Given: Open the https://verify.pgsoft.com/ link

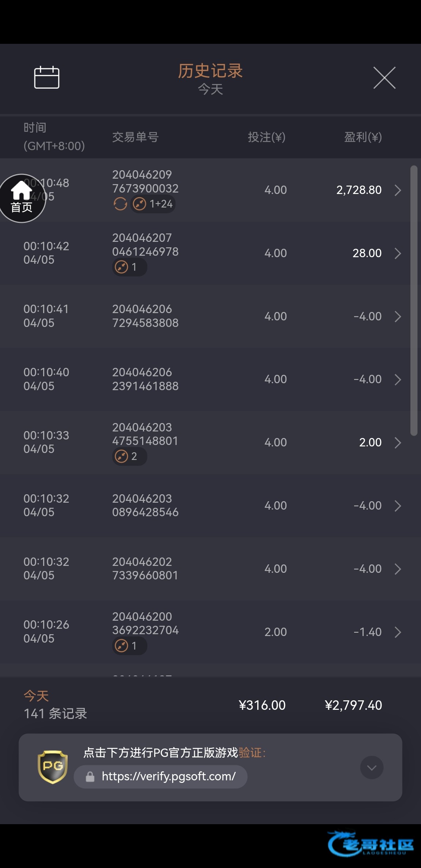Looking at the screenshot, I should point(168,776).
